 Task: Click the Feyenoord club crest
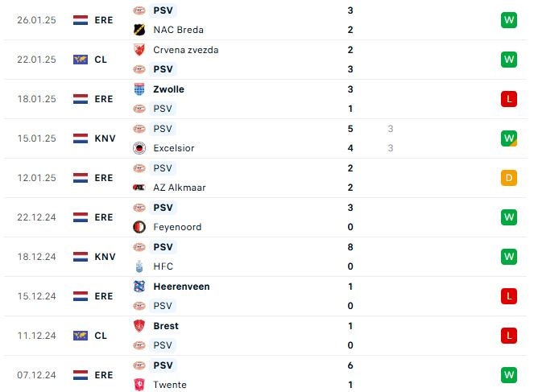[x=139, y=227]
